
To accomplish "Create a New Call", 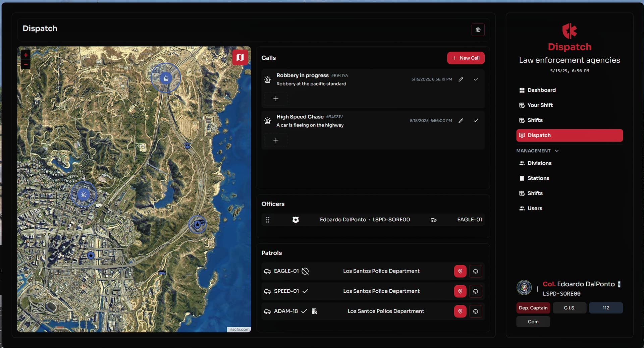I will click(x=466, y=58).
